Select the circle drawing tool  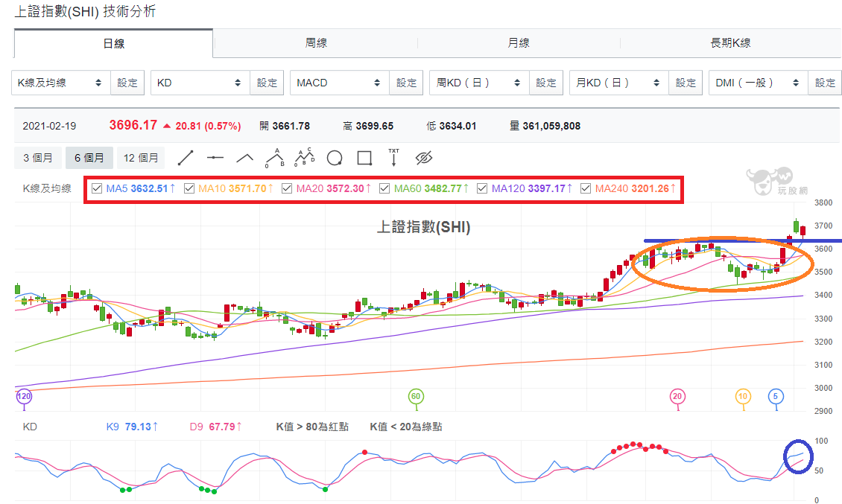click(x=335, y=158)
